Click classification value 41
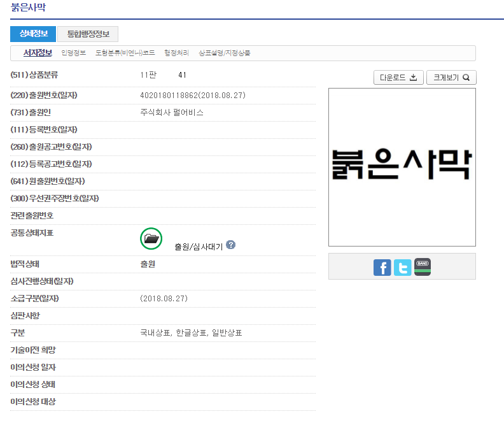 pos(182,75)
